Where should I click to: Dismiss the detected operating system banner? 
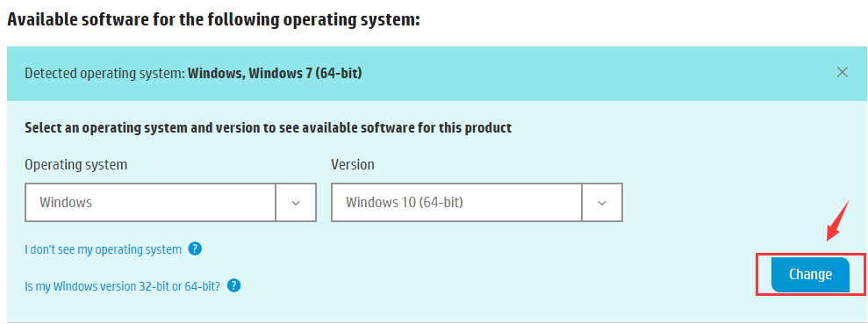(842, 73)
